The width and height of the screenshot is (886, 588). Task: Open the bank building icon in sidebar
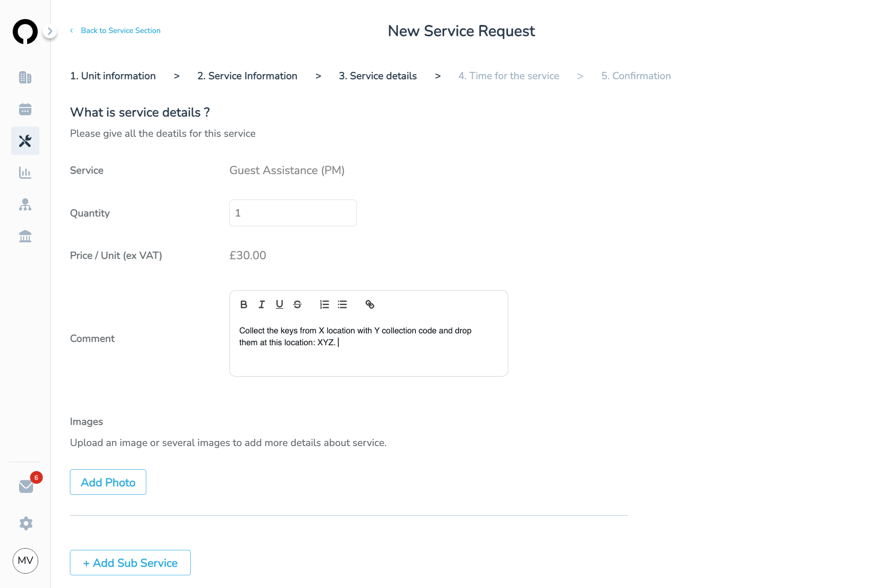tap(25, 236)
